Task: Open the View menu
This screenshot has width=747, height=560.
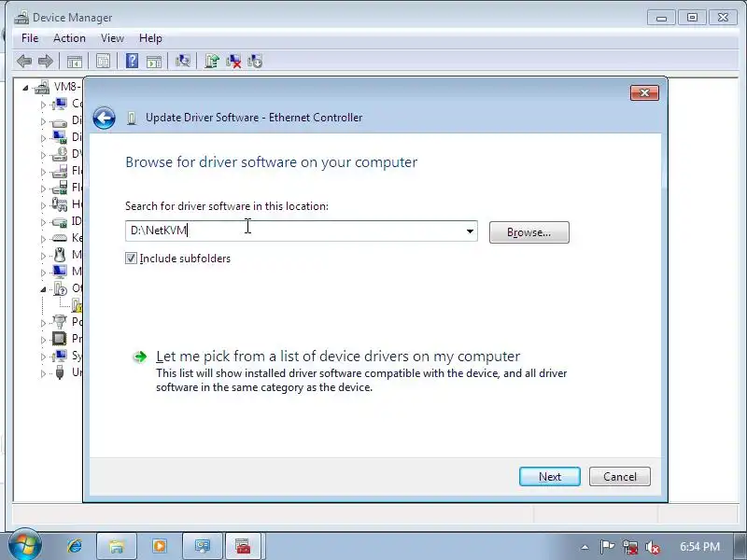Action: pos(112,38)
